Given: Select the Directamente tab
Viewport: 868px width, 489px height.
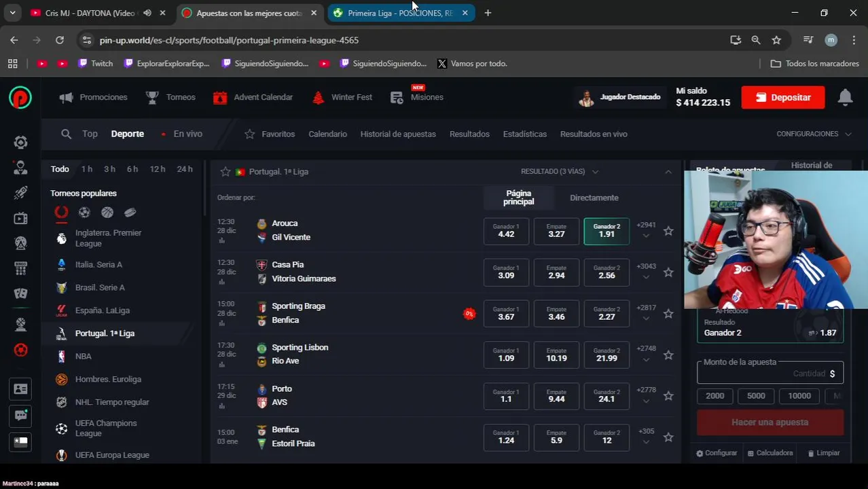Looking at the screenshot, I should (594, 198).
